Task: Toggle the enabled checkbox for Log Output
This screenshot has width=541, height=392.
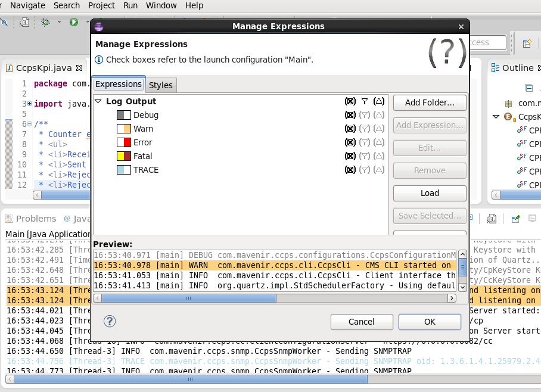Action: click(x=350, y=101)
